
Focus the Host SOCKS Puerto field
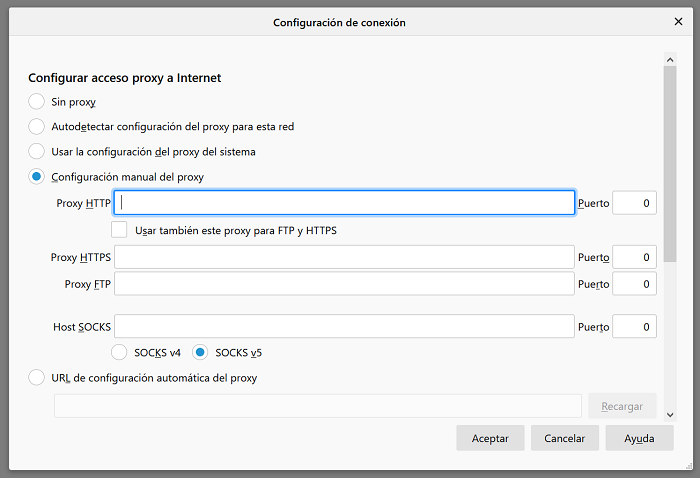coord(634,327)
